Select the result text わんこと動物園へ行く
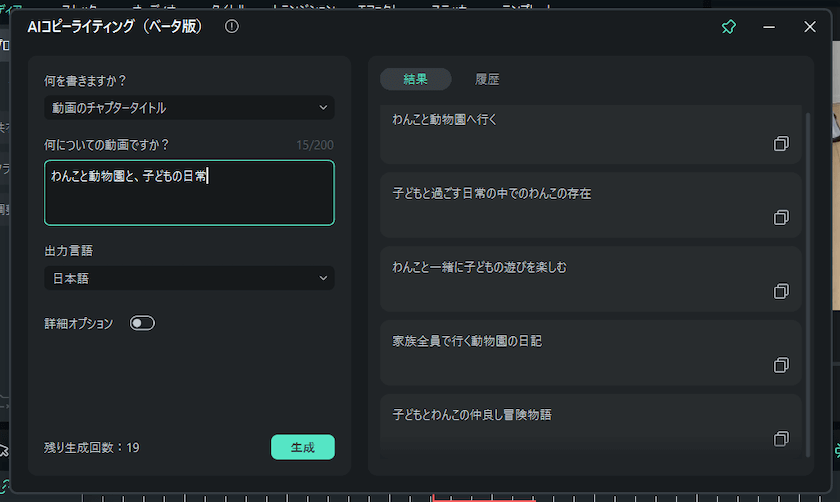Image resolution: width=840 pixels, height=502 pixels. (x=445, y=119)
